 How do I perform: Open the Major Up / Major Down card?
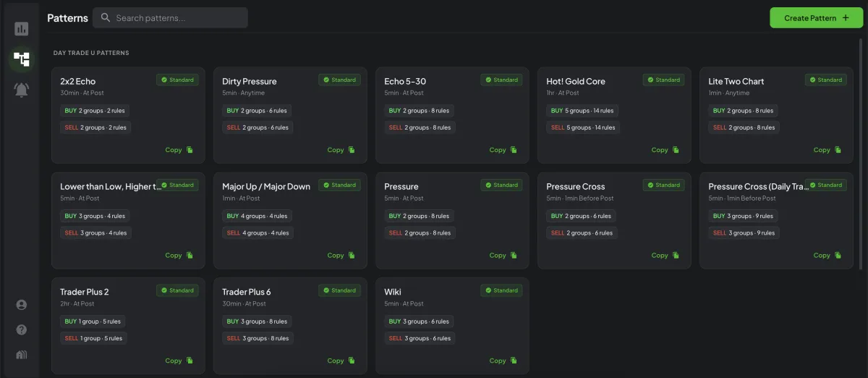pos(266,187)
